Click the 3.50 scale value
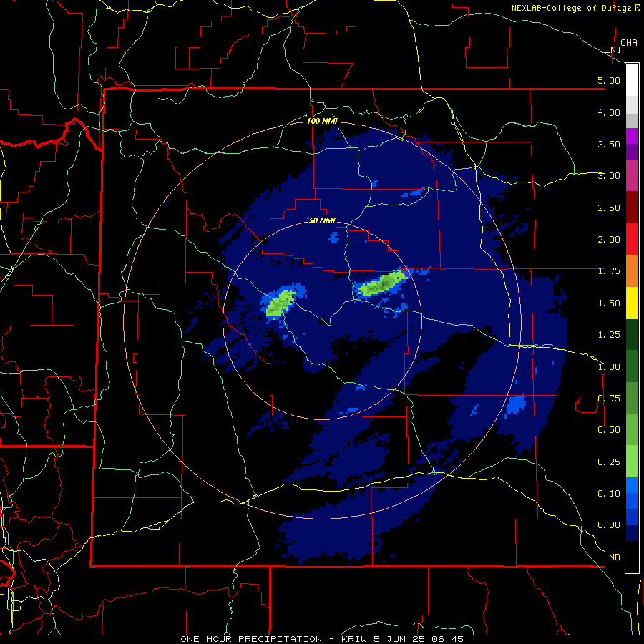 pos(609,144)
